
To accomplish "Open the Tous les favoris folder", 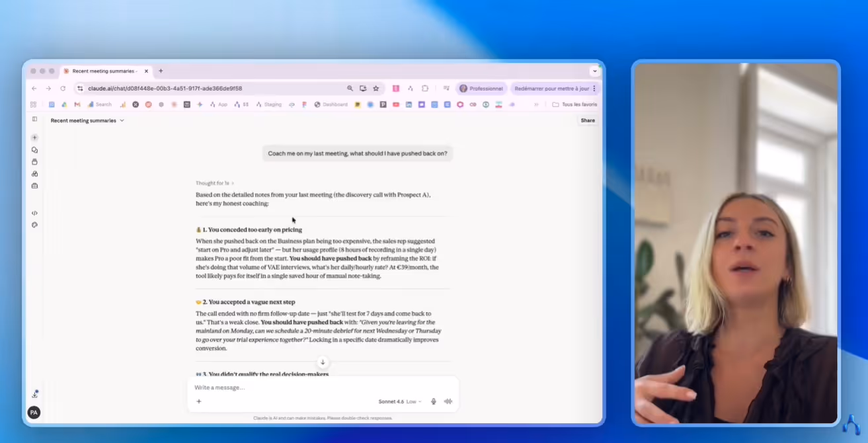I will coord(574,104).
